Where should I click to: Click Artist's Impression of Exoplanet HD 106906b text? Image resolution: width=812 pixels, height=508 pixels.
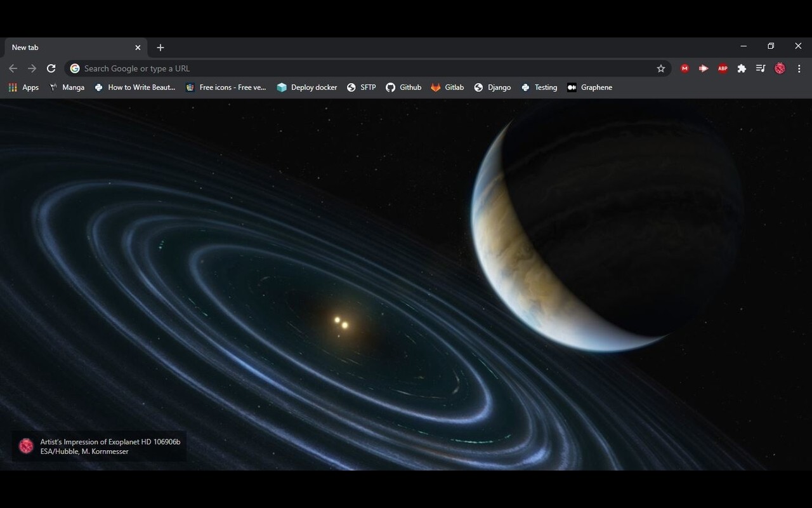[x=110, y=442]
